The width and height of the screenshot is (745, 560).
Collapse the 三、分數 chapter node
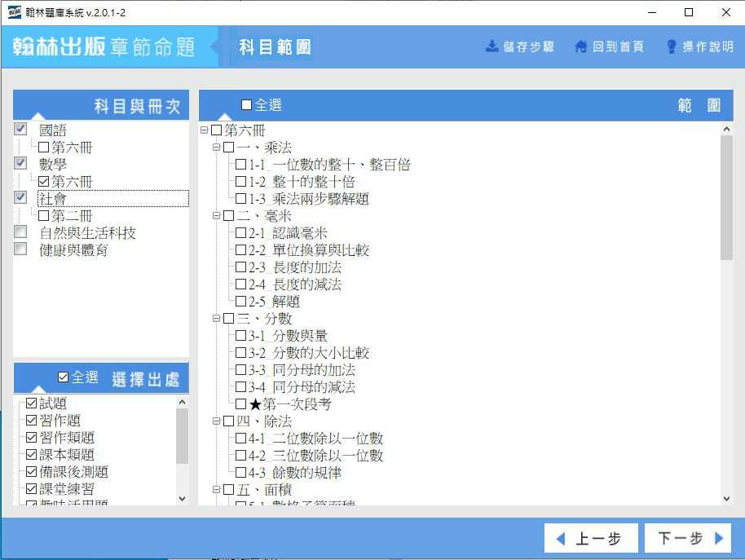[216, 318]
